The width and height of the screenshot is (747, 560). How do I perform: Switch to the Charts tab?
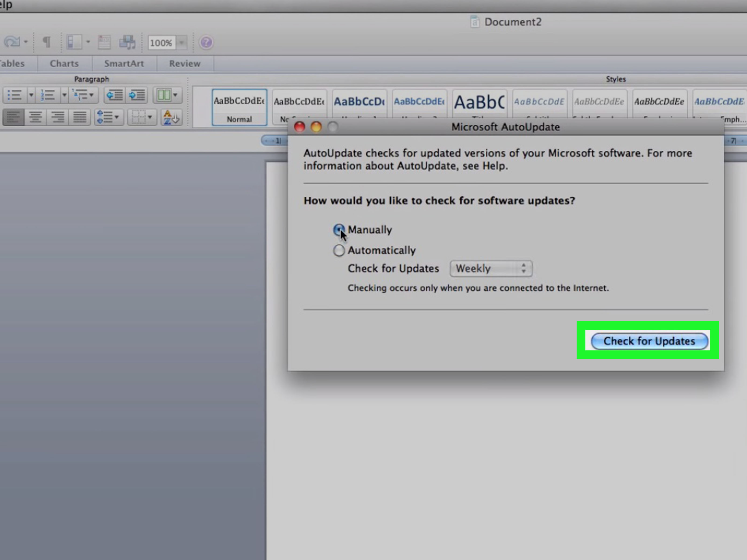click(64, 63)
